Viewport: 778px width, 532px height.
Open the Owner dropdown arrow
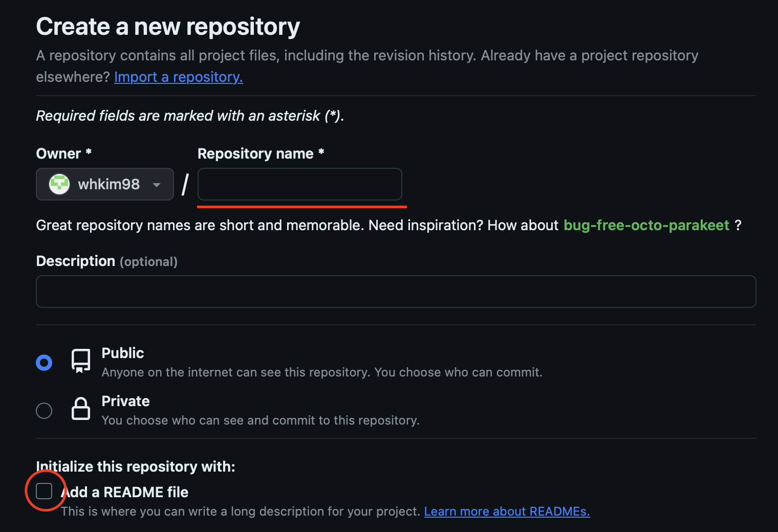coord(157,185)
